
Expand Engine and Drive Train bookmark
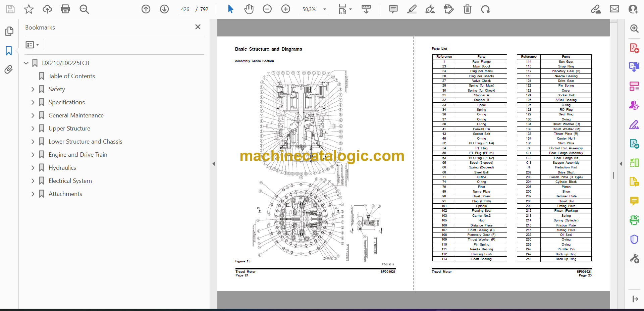(x=33, y=155)
